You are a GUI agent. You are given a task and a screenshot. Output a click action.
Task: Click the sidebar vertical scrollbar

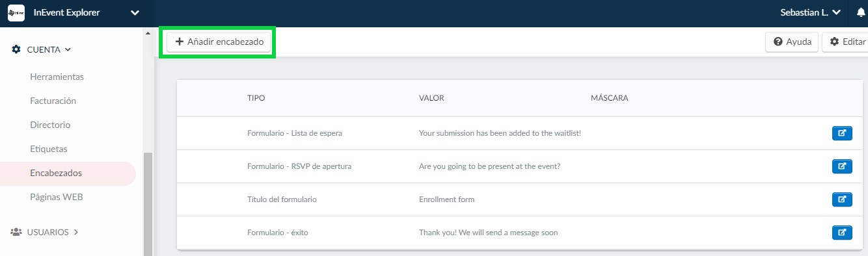click(x=148, y=203)
